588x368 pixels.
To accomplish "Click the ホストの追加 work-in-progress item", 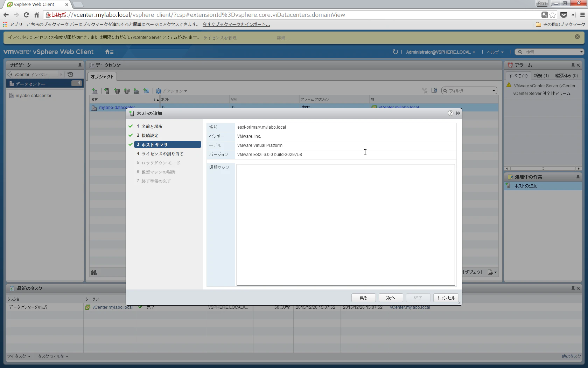I will [x=543, y=186].
